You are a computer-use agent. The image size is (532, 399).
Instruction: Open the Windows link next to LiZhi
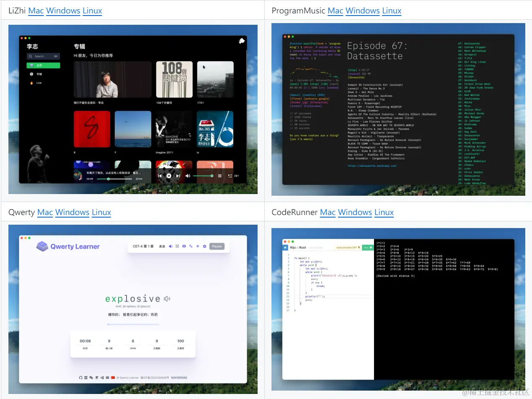coord(63,11)
